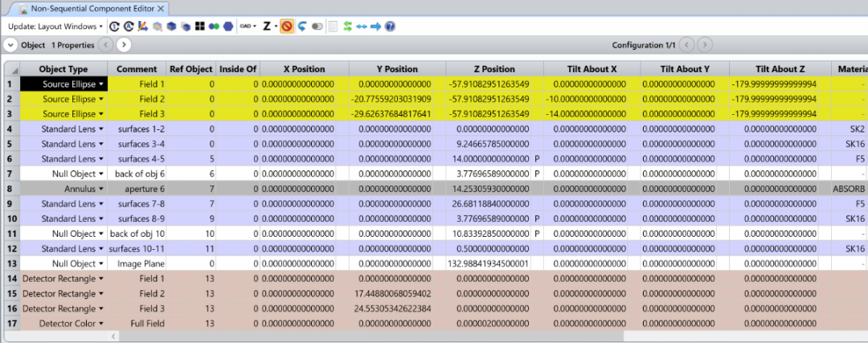This screenshot has width=868, height=343.
Task: Click the pickup P marker in row 6 Z Position
Action: click(537, 159)
